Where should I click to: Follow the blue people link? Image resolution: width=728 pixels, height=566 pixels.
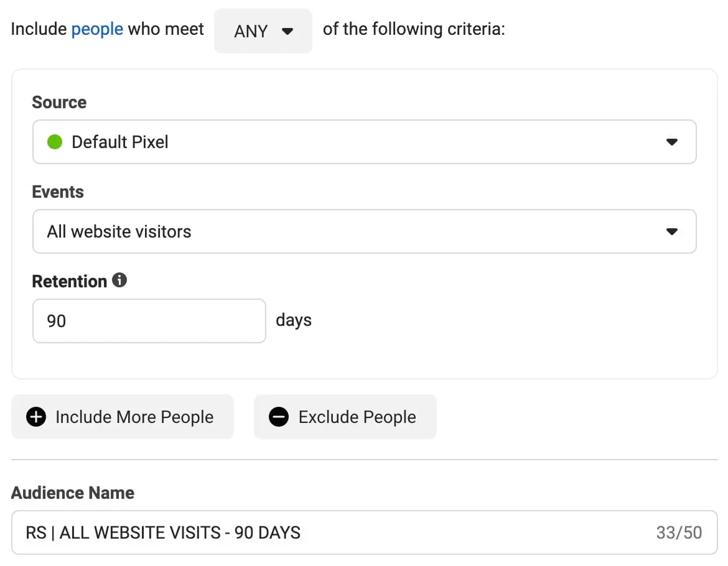97,29
